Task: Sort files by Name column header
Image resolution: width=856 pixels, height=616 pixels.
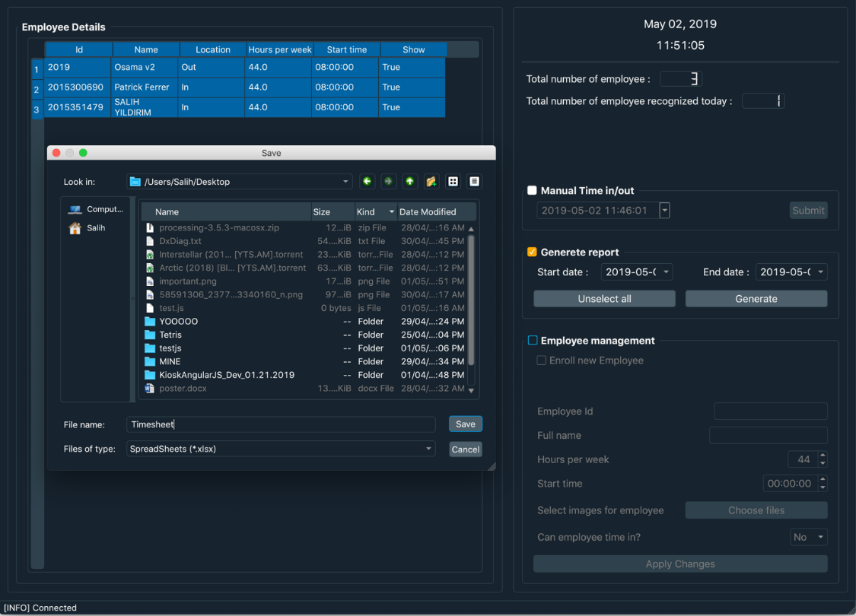Action: click(x=226, y=211)
